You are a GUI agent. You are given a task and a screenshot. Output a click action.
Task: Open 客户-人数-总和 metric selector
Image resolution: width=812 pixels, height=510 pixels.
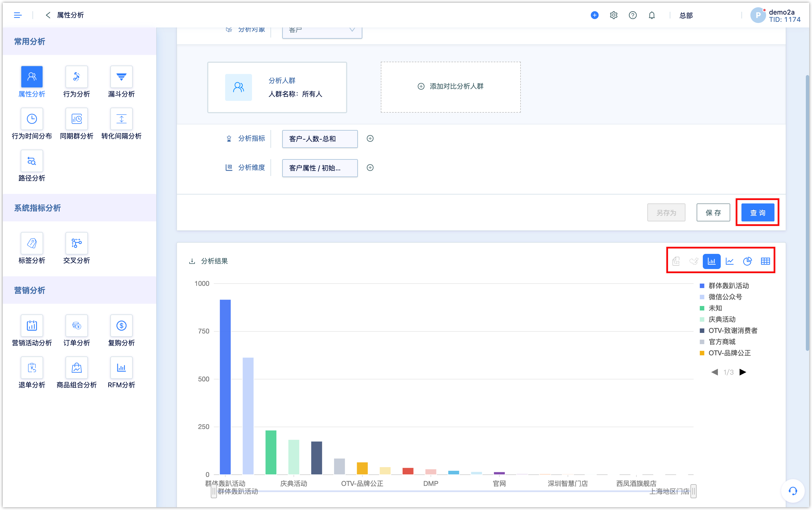point(320,139)
